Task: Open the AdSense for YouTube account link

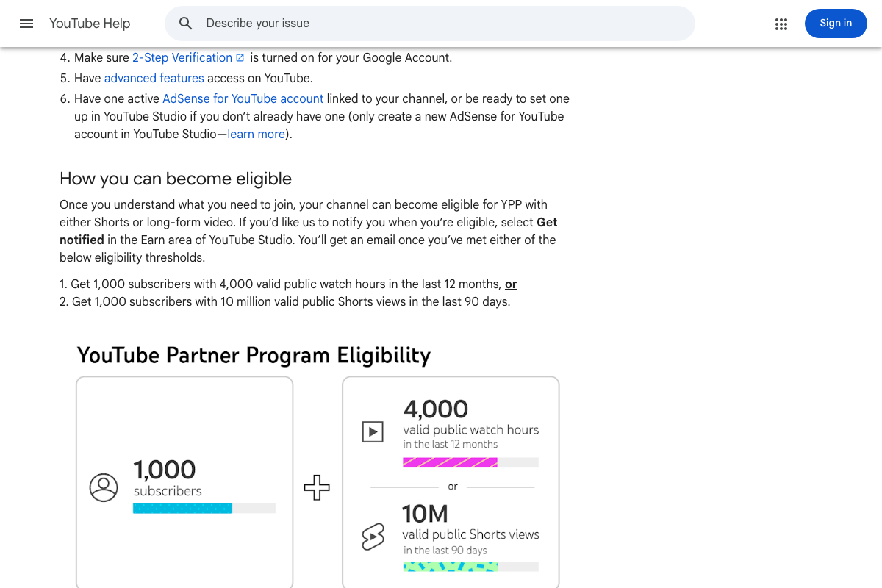Action: click(x=243, y=98)
